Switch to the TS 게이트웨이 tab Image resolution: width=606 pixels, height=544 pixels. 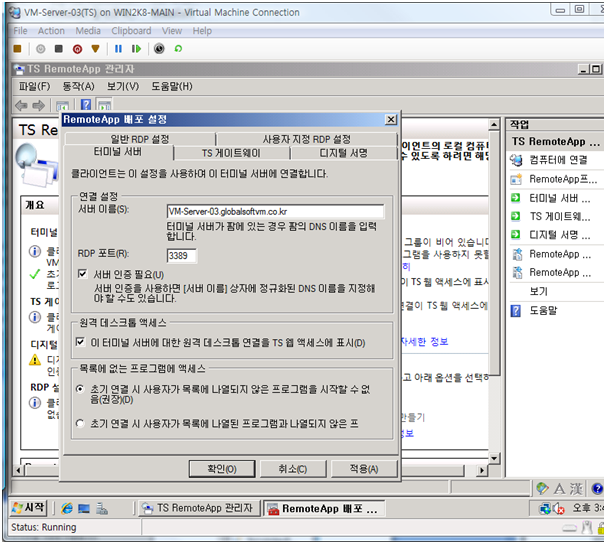(x=231, y=153)
